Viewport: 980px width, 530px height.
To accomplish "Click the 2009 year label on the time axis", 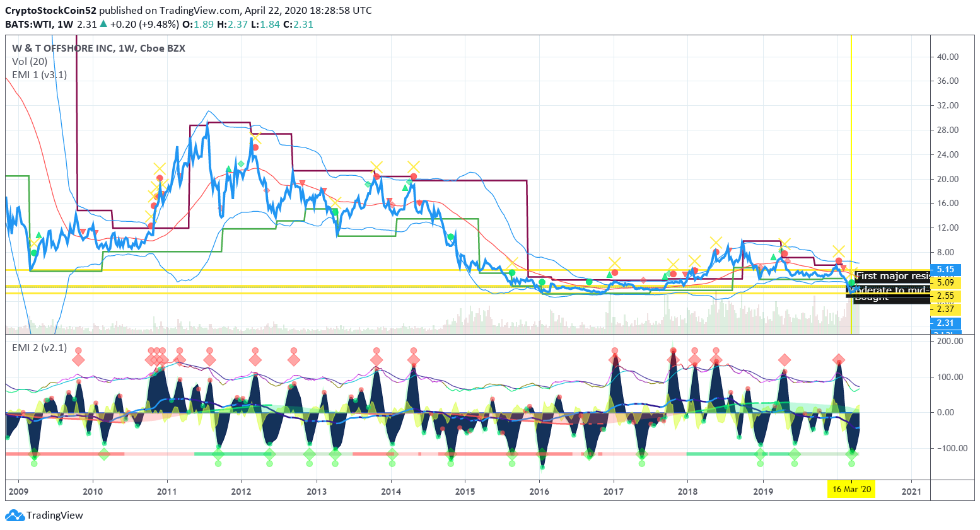I will [19, 492].
